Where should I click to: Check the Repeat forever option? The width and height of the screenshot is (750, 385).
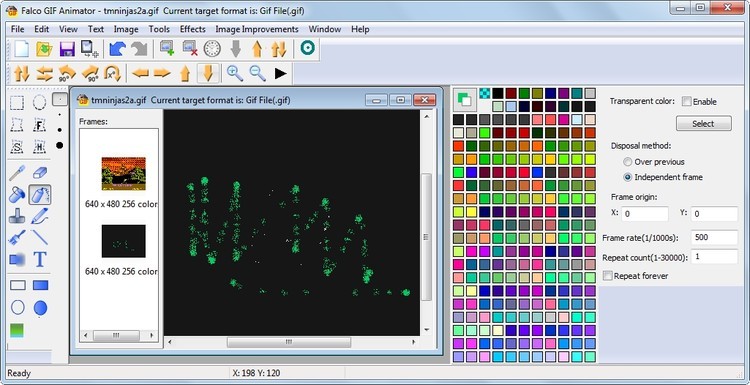tap(607, 276)
